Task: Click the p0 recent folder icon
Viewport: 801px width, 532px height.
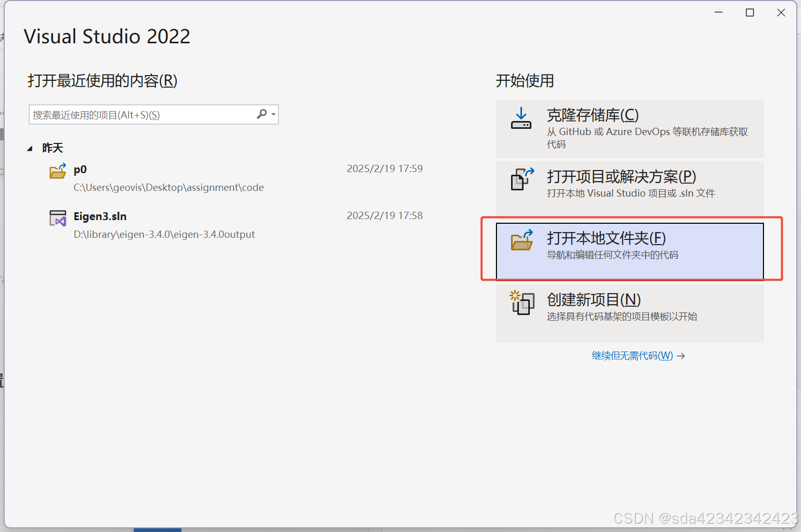Action: (x=57, y=171)
